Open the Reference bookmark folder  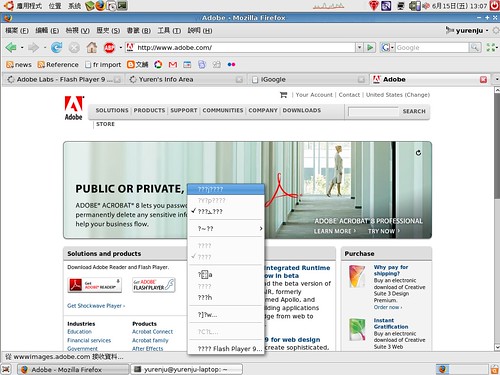coord(58,65)
